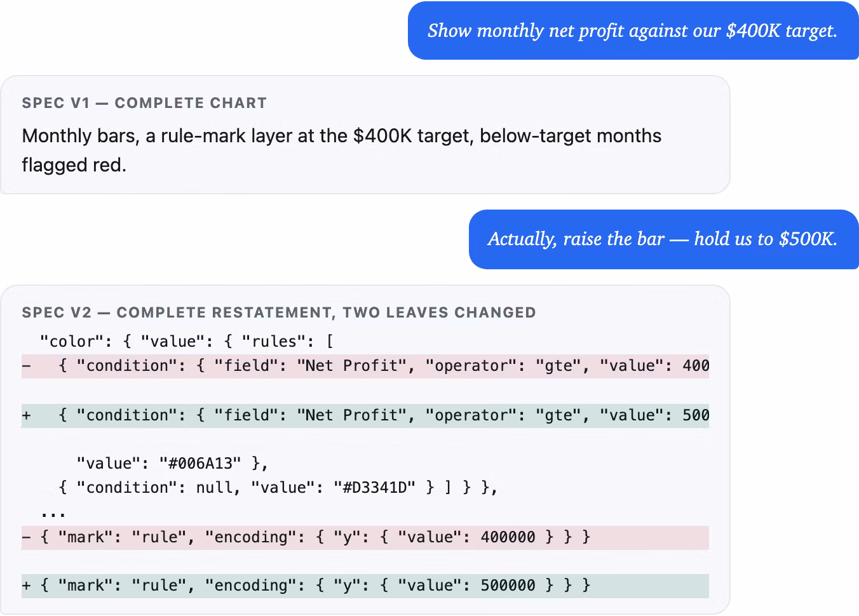The image size is (859, 616).
Task: Click the 500000 value in the green line
Action: pyautogui.click(x=508, y=586)
